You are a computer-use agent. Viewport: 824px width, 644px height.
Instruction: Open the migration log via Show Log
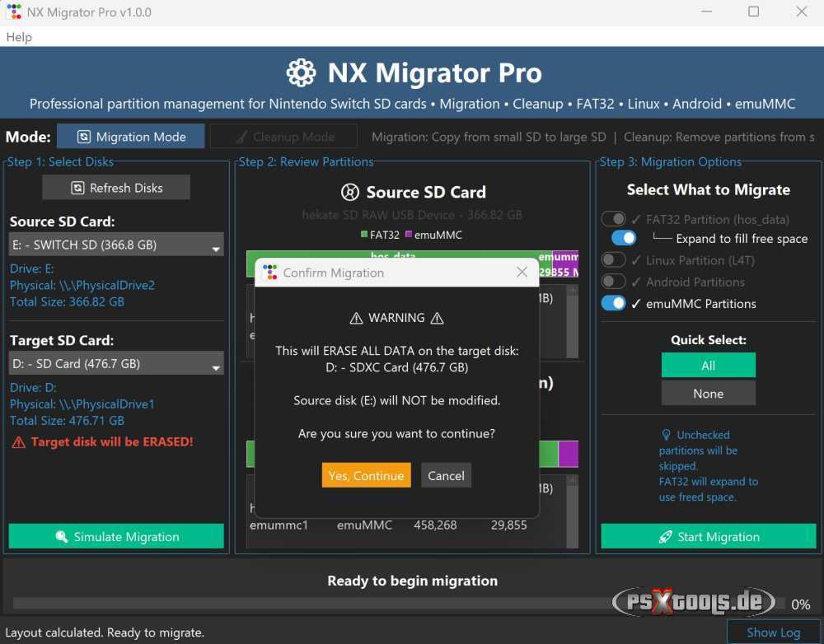click(773, 632)
